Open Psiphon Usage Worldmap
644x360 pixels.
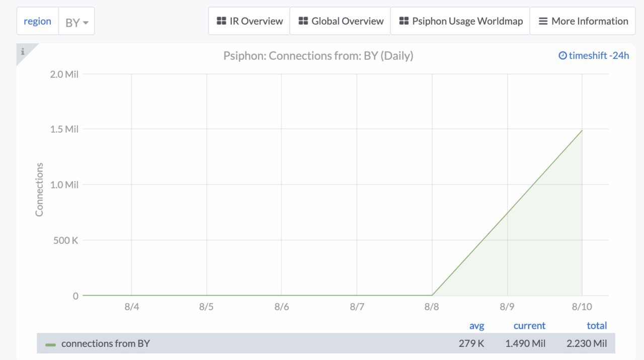point(460,21)
